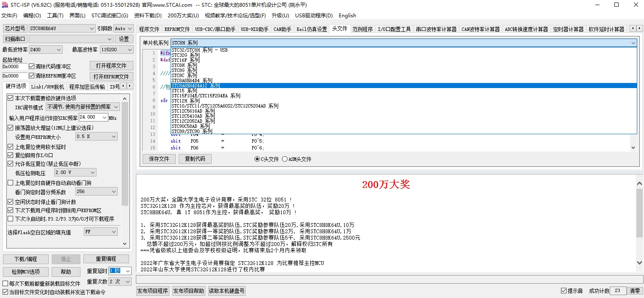Toggle 空闲状态时停止看门狗计数 checkbox
The height and width of the screenshot is (298, 644).
pyautogui.click(x=11, y=202)
